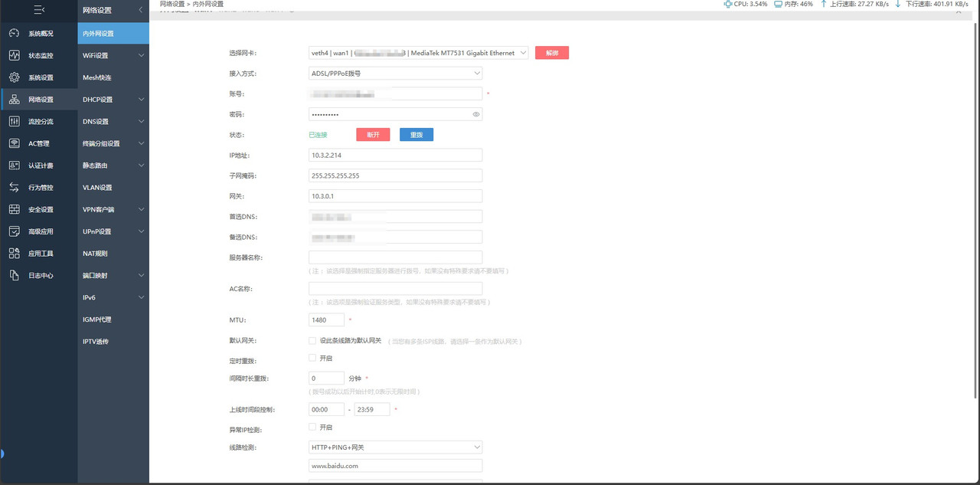Open 应用工具 grid icon
Viewport: 980px width, 485px height.
coord(15,253)
